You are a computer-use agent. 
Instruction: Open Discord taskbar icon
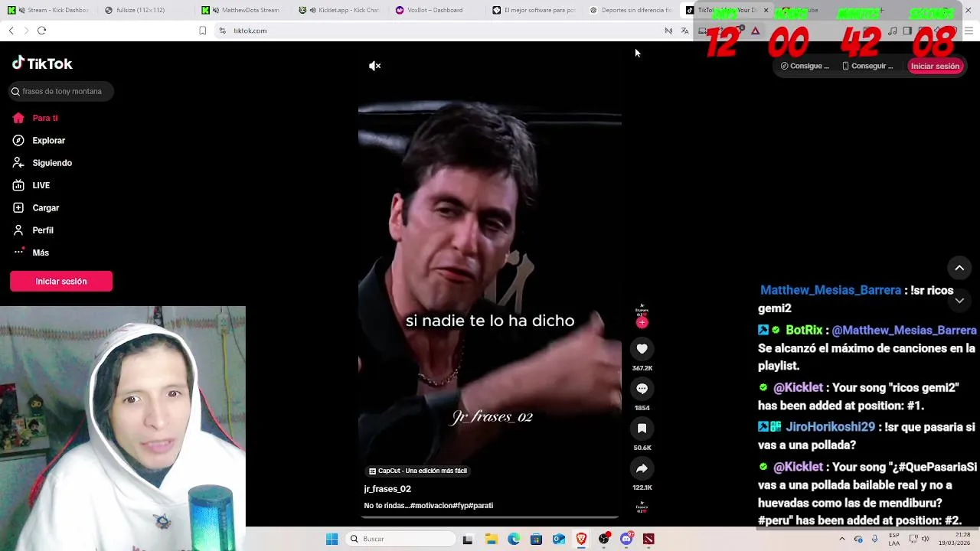click(626, 539)
